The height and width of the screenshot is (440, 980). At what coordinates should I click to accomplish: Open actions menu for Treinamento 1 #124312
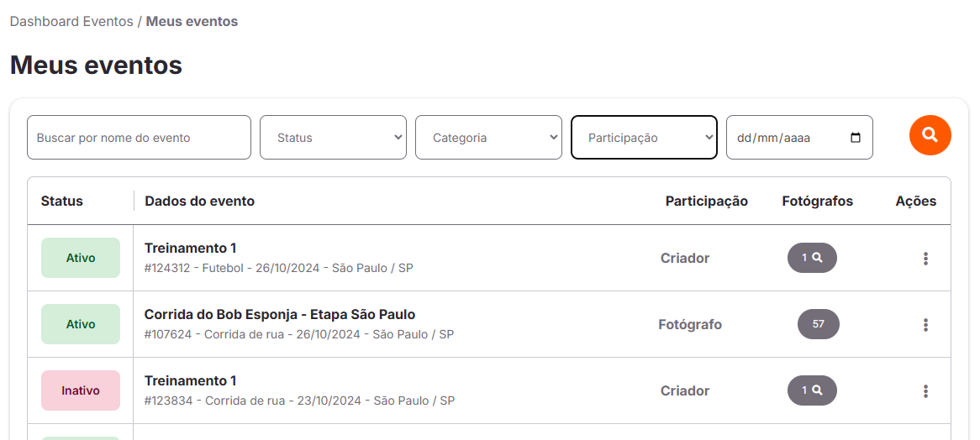(x=925, y=259)
